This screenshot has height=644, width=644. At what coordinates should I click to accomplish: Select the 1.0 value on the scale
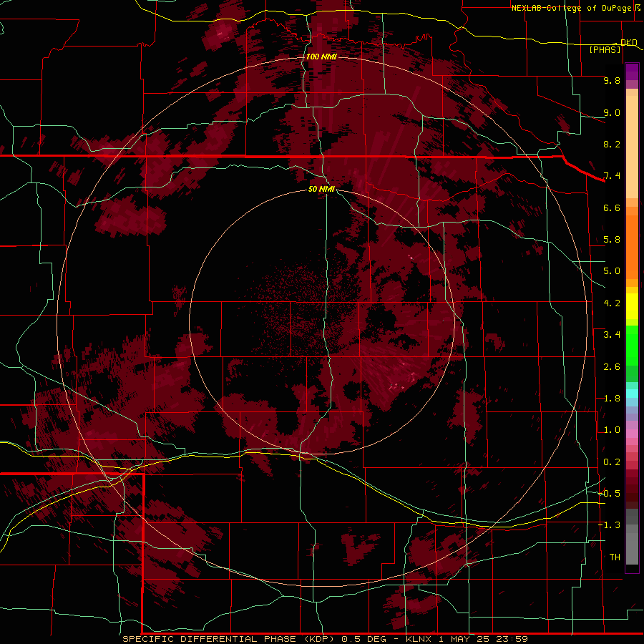pyautogui.click(x=612, y=430)
